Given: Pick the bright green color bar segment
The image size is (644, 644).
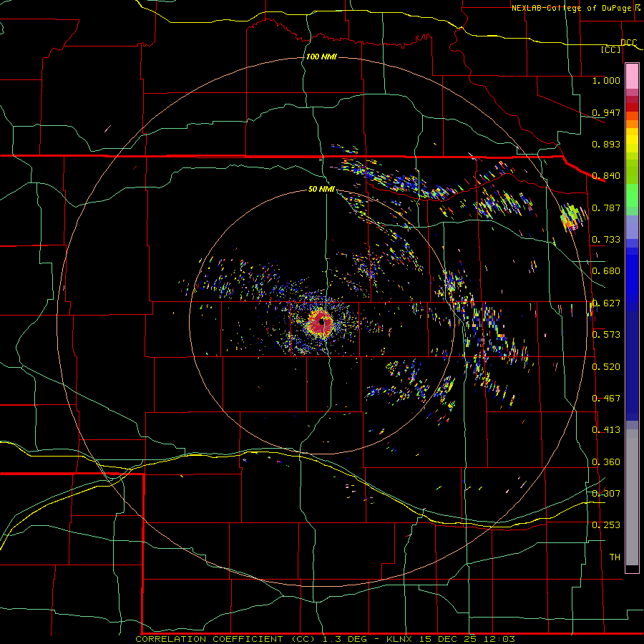Looking at the screenshot, I should coord(632,195).
